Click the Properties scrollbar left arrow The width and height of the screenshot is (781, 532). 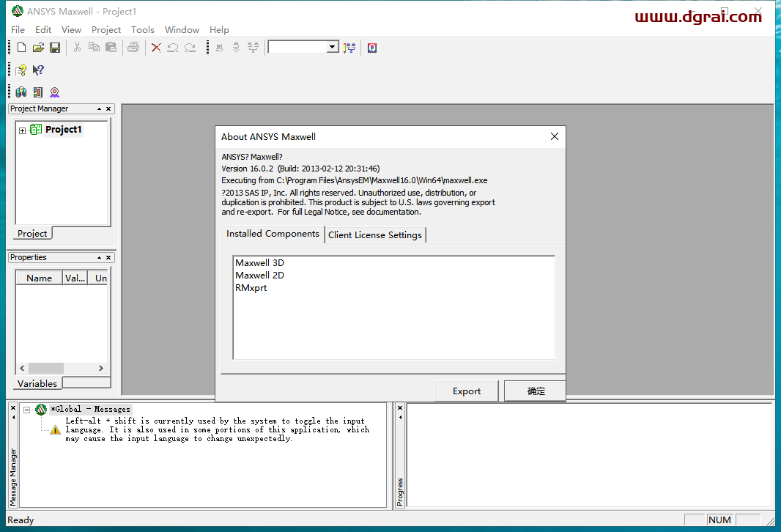pos(22,368)
